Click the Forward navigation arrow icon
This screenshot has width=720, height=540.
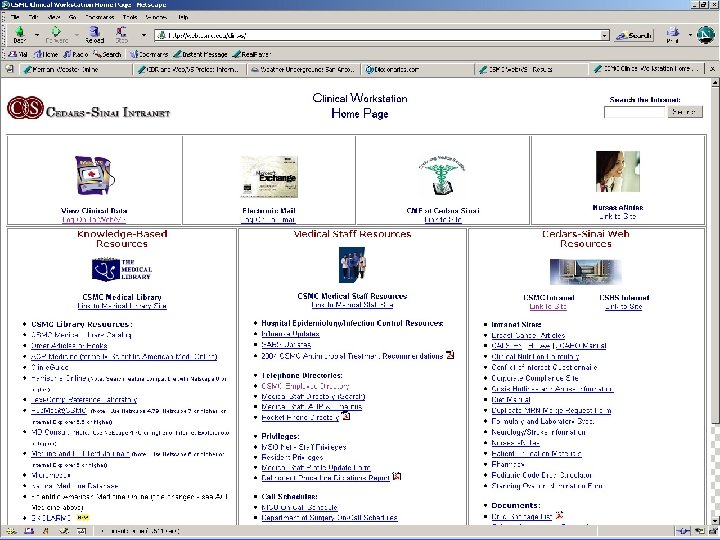pyautogui.click(x=56, y=32)
